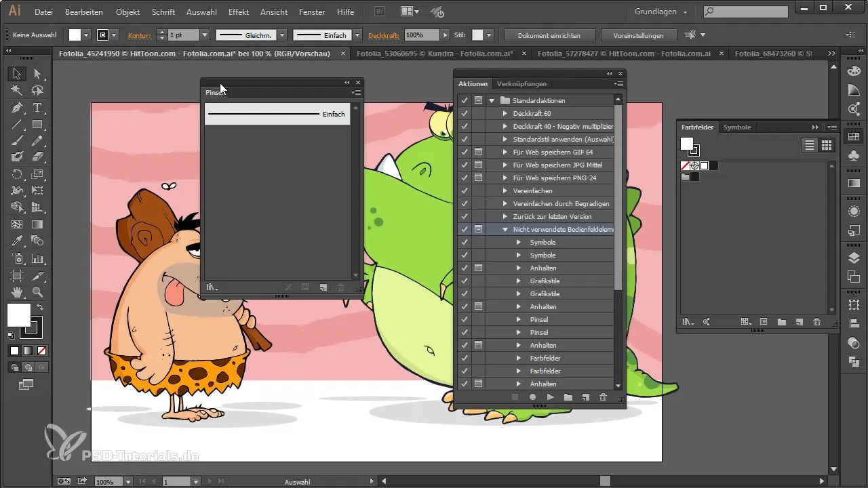This screenshot has height=488, width=868.
Task: Select the Paintbrush tool
Action: tap(18, 140)
